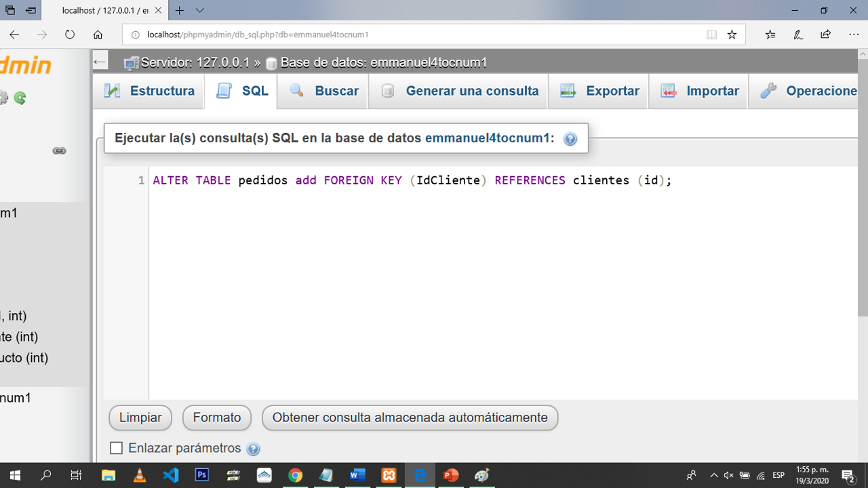868x488 pixels.
Task: Enable the Enlazar parámetros checkbox
Action: [115, 448]
